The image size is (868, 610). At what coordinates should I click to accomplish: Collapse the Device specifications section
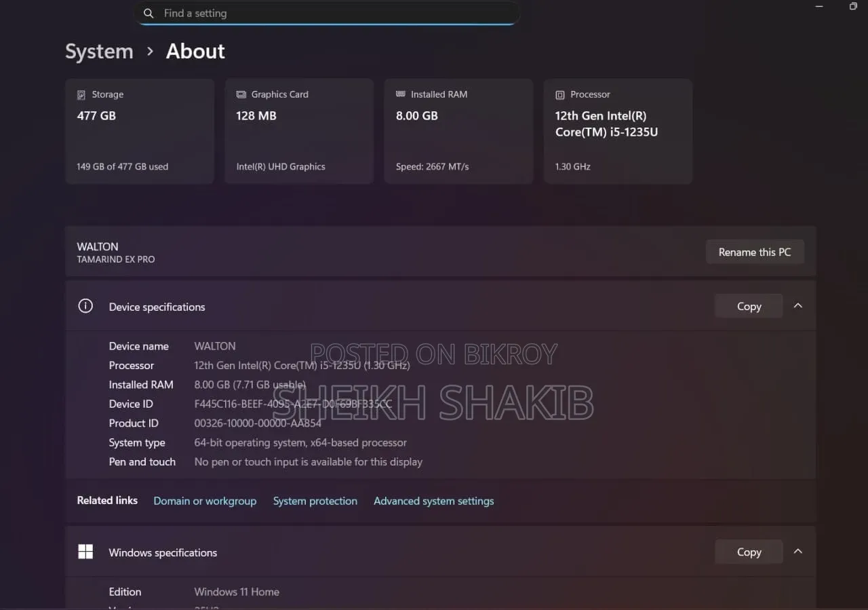(798, 306)
